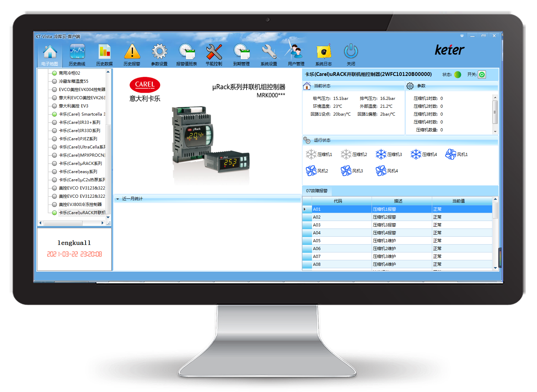Click the 风机2 fan status icon
Viewport: 537px width, 392px height.
[311, 171]
